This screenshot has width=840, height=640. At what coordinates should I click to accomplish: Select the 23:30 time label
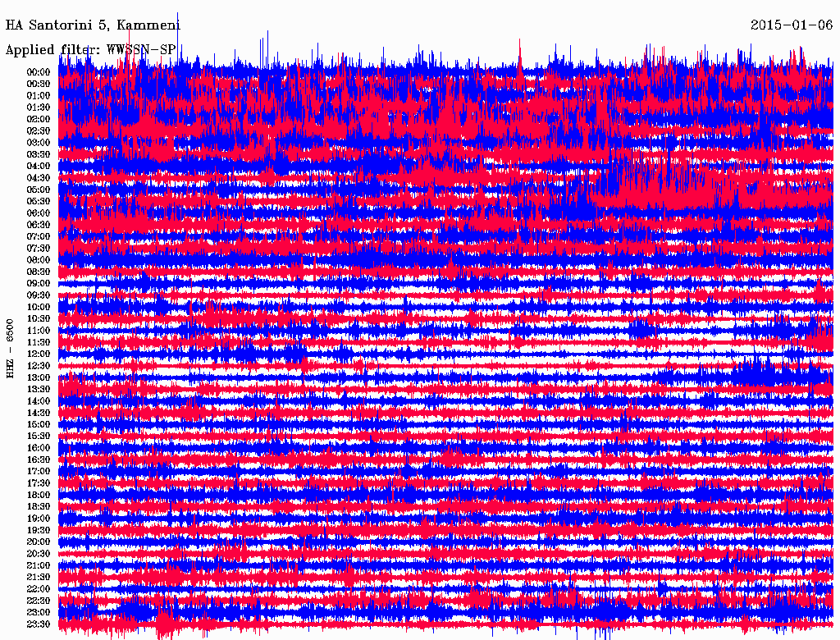(39, 624)
